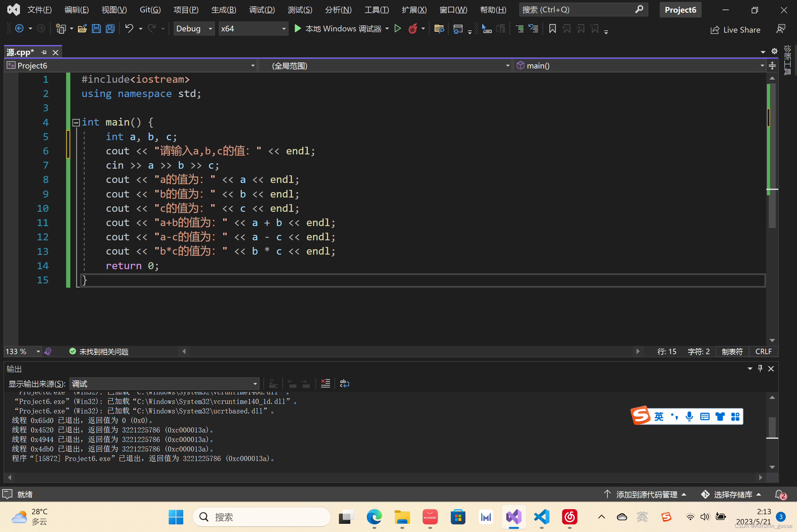Click 添加到源代码管理 in status bar
This screenshot has height=532, width=797.
pos(646,494)
